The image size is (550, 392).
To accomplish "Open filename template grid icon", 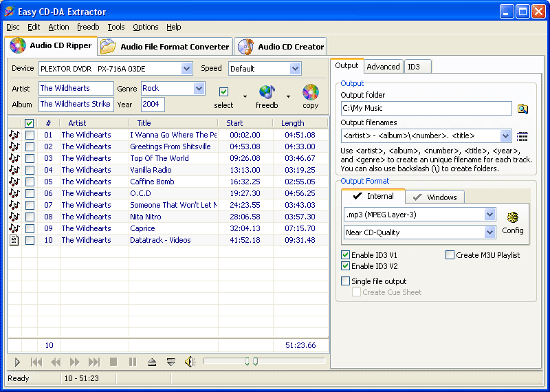I will click(x=522, y=136).
